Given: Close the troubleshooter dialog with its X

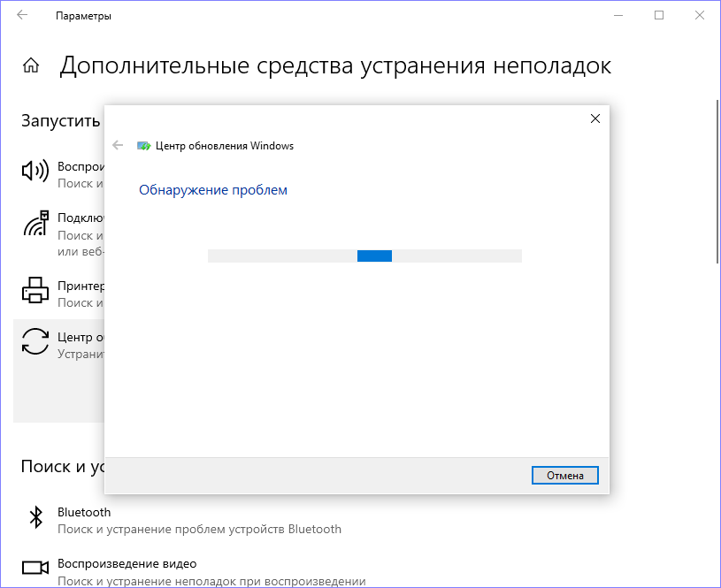Looking at the screenshot, I should [x=595, y=118].
